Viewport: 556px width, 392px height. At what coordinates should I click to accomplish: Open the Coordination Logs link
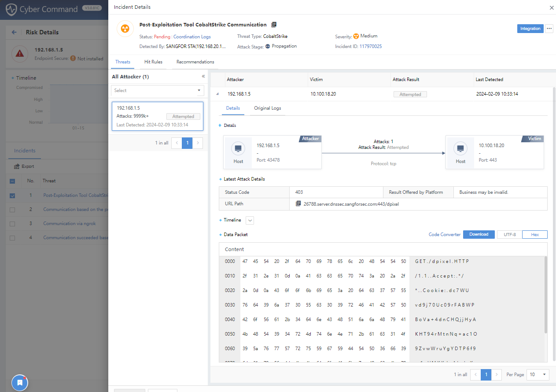point(192,37)
